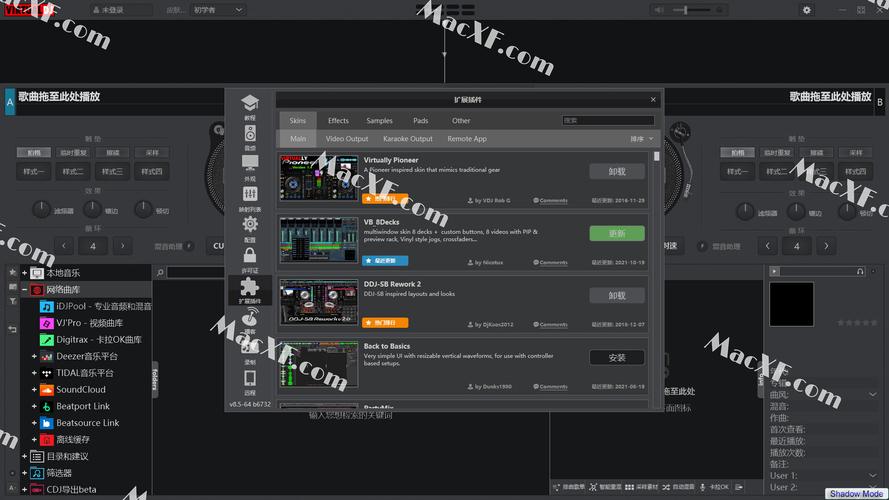Image resolution: width=889 pixels, height=500 pixels.
Task: Expand the 目录和建议 tree node
Action: 24,456
